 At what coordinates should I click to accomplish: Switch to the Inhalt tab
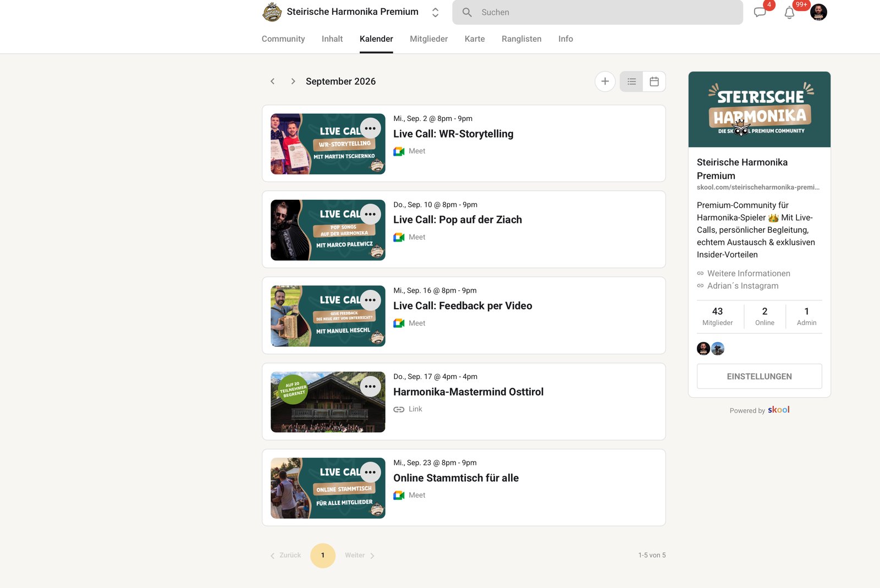click(332, 39)
